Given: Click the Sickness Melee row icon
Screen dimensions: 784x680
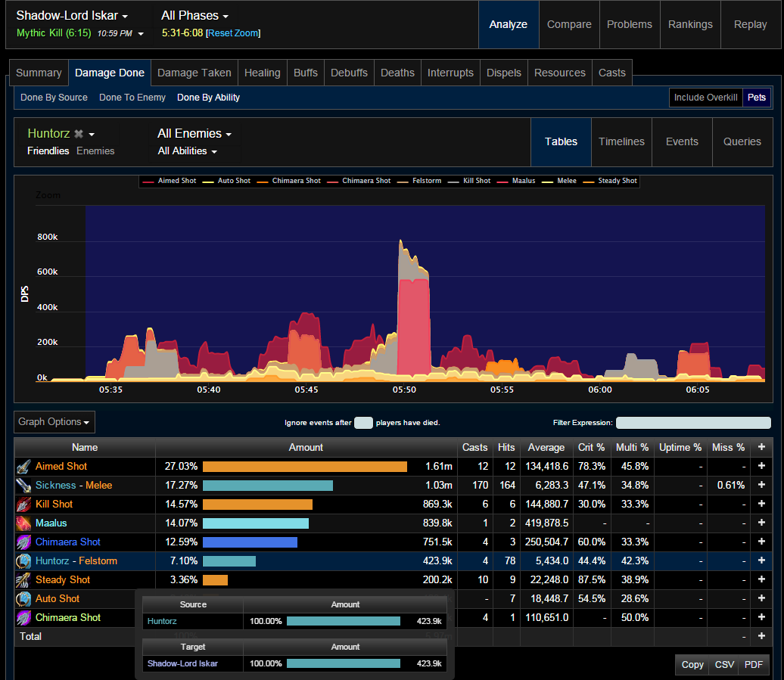Looking at the screenshot, I should click(x=23, y=486).
